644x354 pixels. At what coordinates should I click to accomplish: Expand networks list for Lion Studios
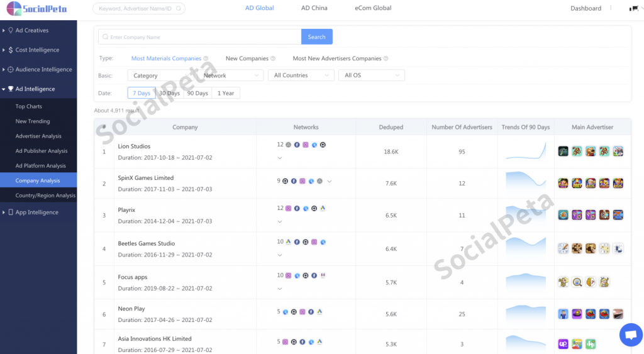280,158
